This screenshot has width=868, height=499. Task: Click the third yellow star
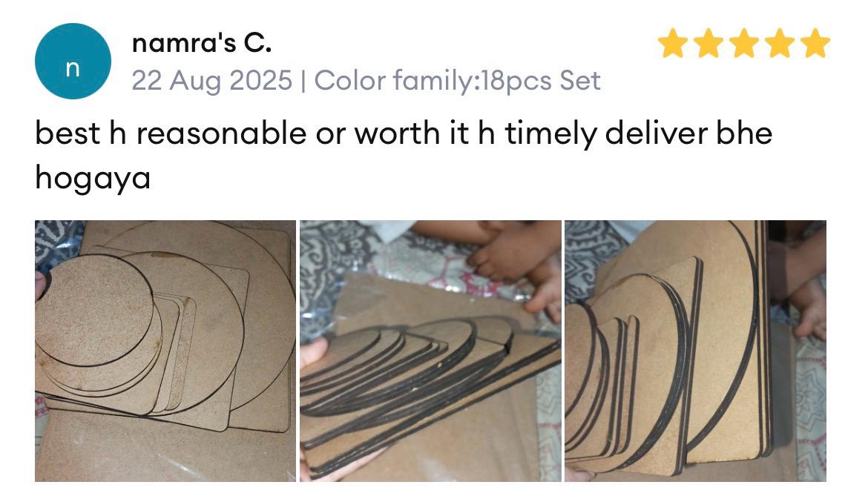[x=744, y=44]
